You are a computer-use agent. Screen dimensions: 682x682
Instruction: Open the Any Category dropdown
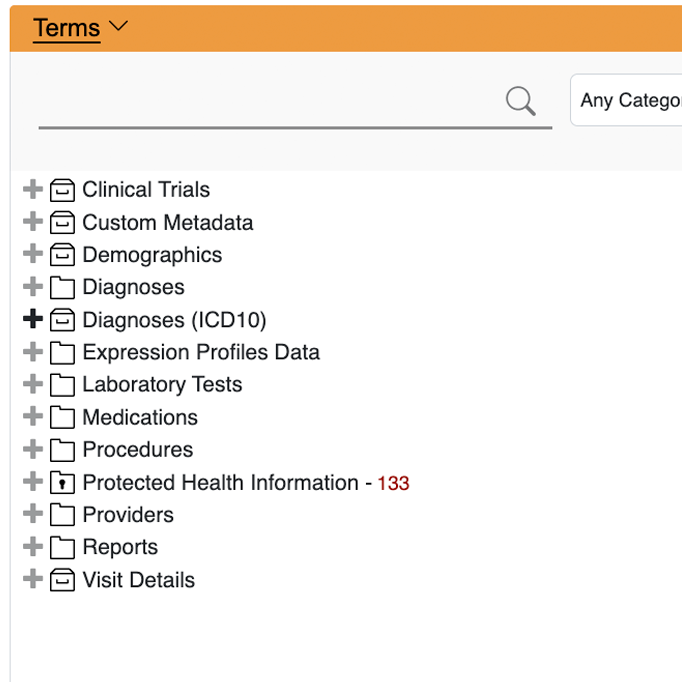pos(628,100)
